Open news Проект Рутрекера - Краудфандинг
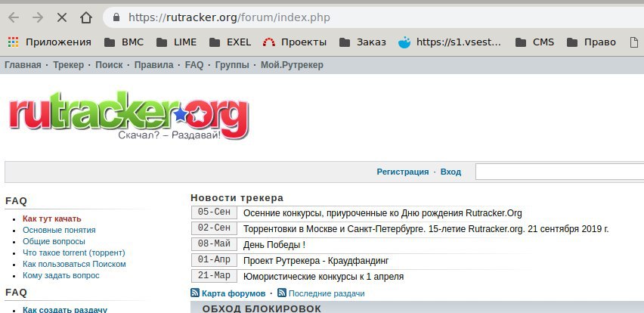The image size is (644, 313). pyautogui.click(x=316, y=260)
